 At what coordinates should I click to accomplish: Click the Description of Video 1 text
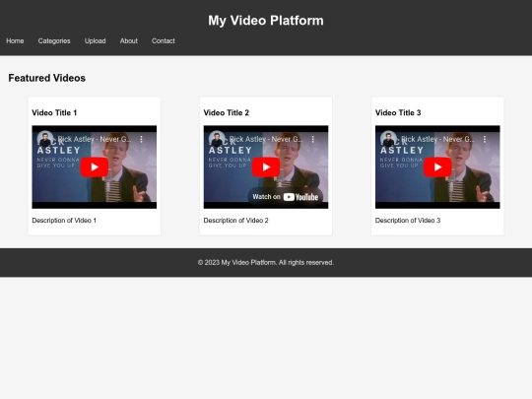[64, 221]
